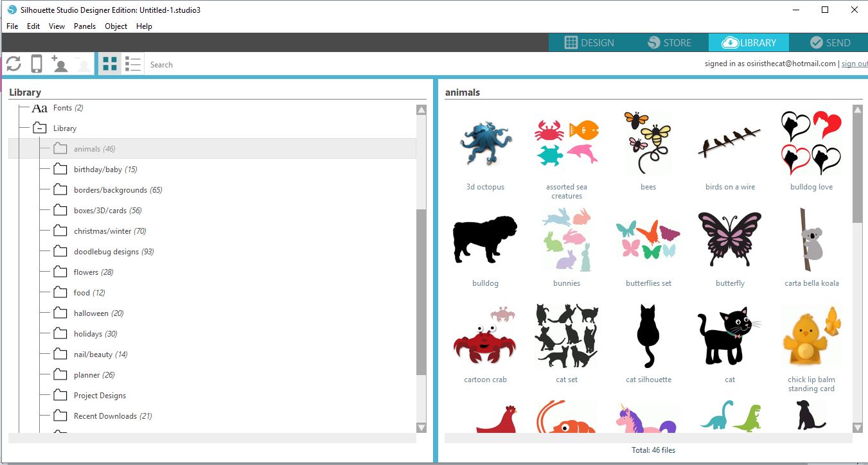Open the DESIGN tab
Image resolution: width=868 pixels, height=465 pixels.
pos(589,42)
